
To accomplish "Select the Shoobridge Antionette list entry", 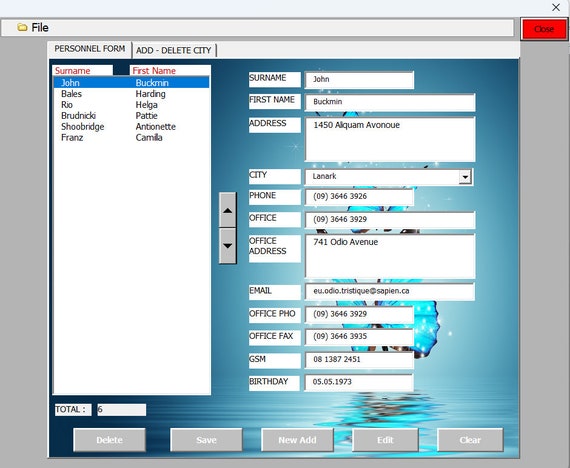I will [x=132, y=127].
